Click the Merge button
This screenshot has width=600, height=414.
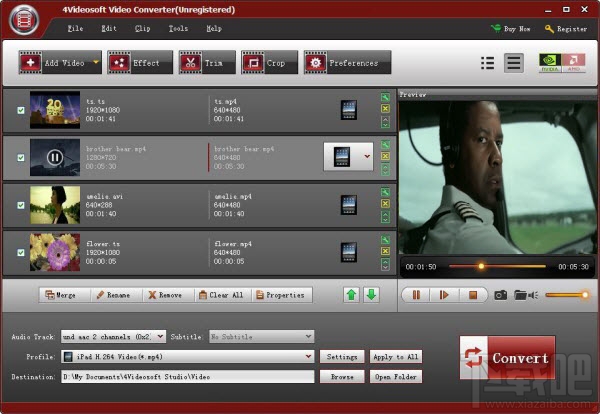[65, 295]
